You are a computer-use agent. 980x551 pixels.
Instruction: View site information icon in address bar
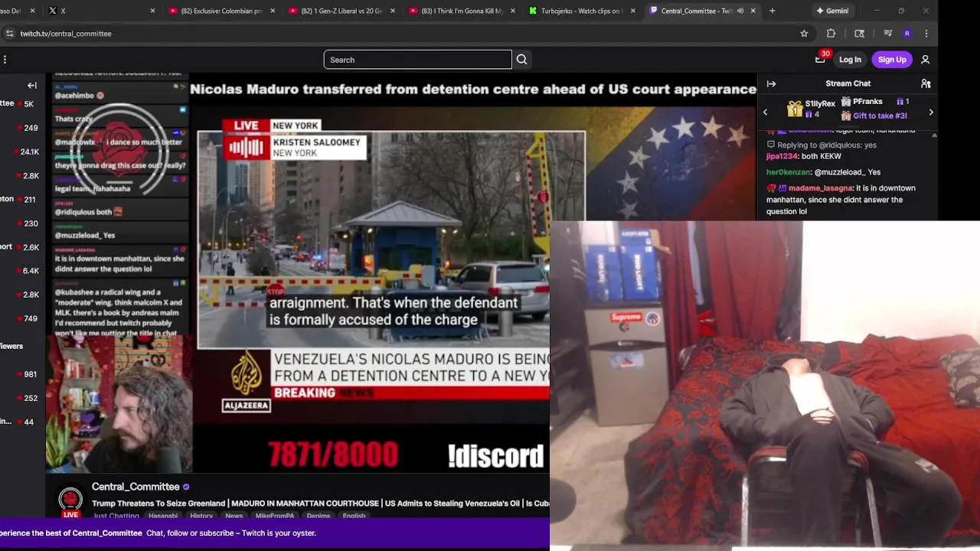(x=9, y=34)
